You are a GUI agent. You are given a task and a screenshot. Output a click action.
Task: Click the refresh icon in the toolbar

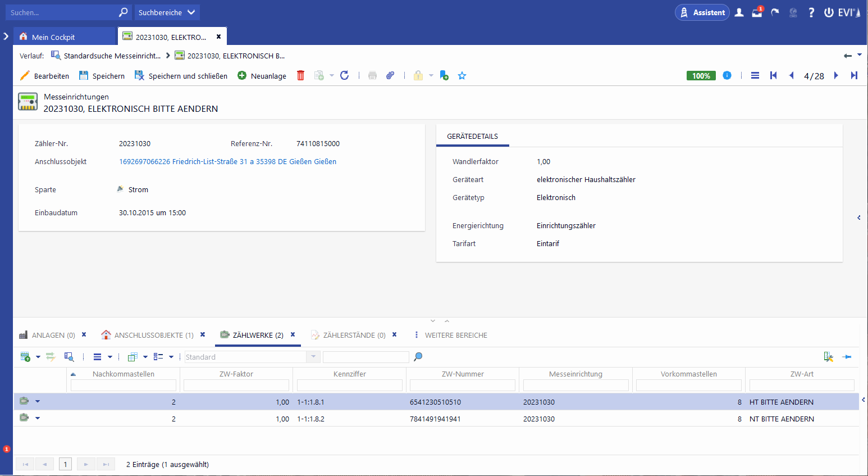tap(345, 75)
